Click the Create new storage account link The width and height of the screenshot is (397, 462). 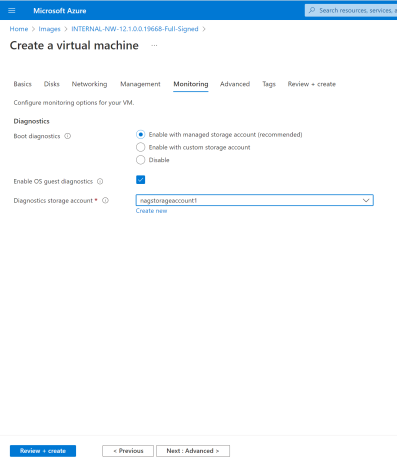tap(151, 211)
